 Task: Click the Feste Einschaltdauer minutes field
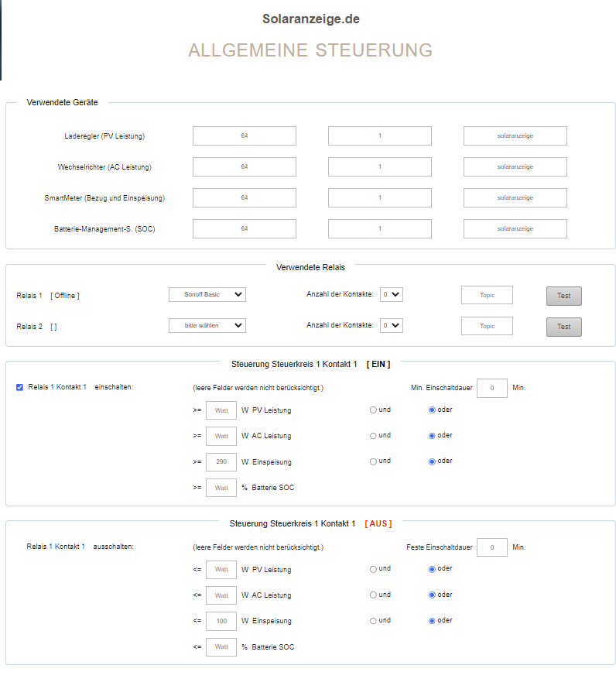pos(491,547)
